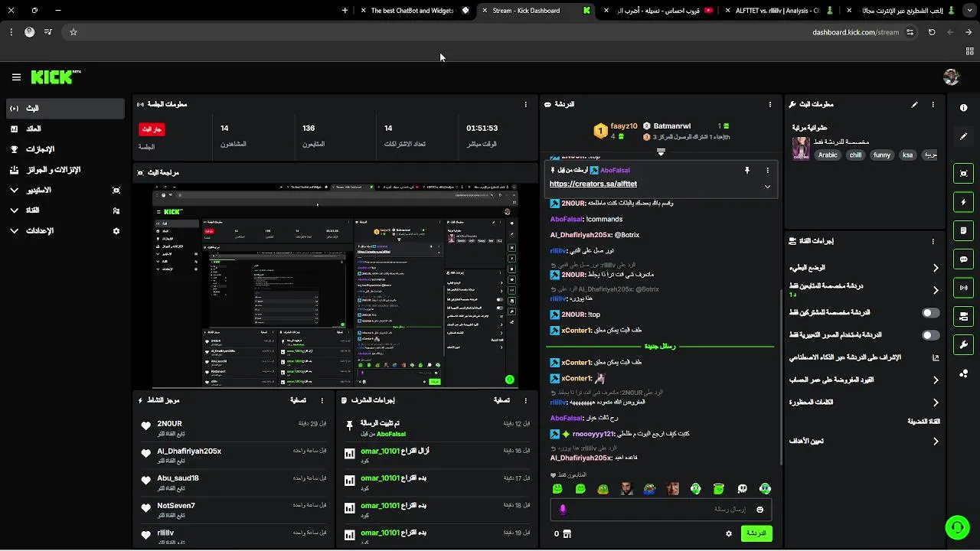This screenshot has height=551, width=980.
Task: Toggle the chat bubble widget icon in right sidebar
Action: click(963, 259)
